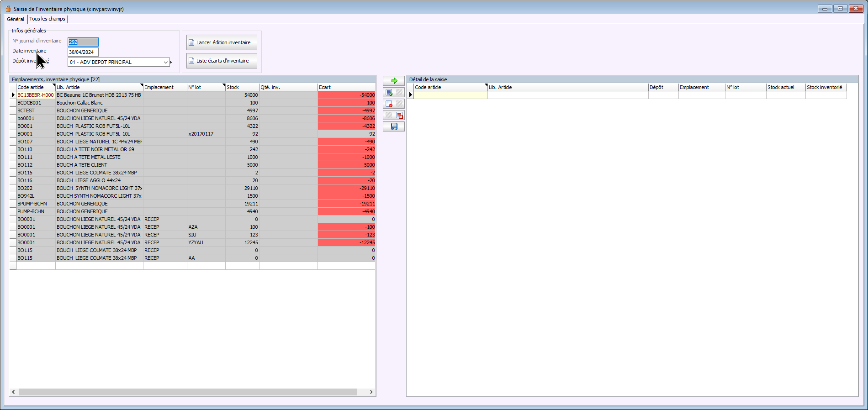The width and height of the screenshot is (868, 410).
Task: Open the Dépôt inventorié dropdown
Action: 165,62
